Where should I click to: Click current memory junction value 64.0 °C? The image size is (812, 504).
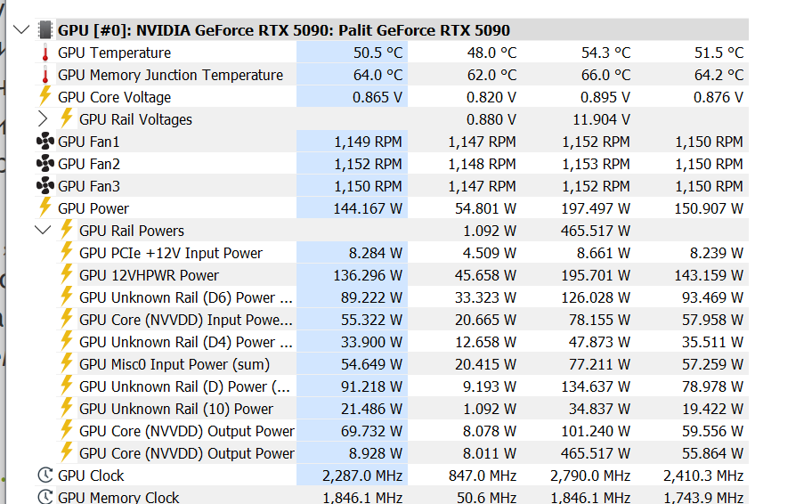coord(378,75)
